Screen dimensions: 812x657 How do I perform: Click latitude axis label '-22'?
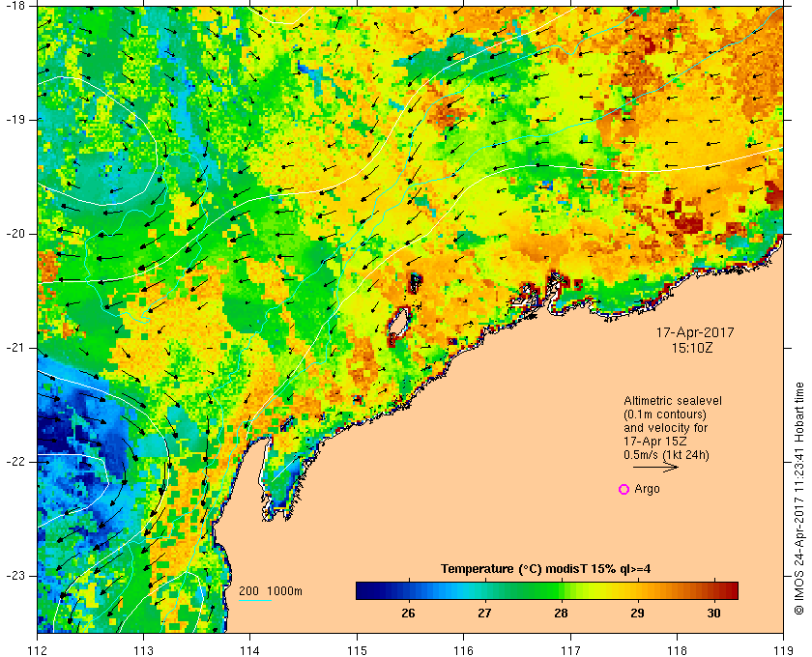coord(14,461)
